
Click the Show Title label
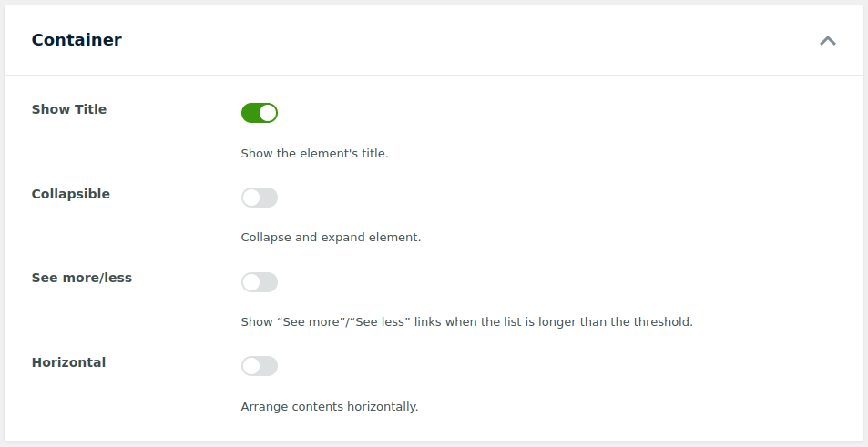(69, 109)
